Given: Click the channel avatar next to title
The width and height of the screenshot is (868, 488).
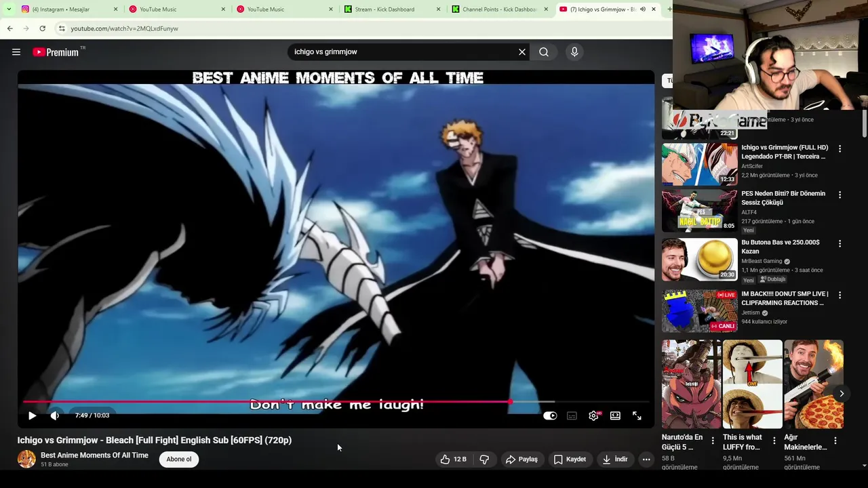Looking at the screenshot, I should click(26, 460).
